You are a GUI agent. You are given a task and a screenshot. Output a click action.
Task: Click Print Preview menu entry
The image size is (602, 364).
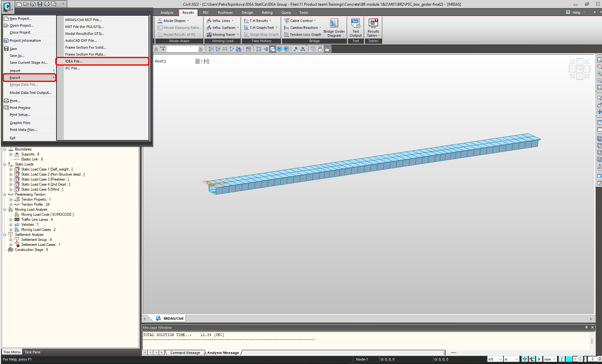tap(20, 108)
